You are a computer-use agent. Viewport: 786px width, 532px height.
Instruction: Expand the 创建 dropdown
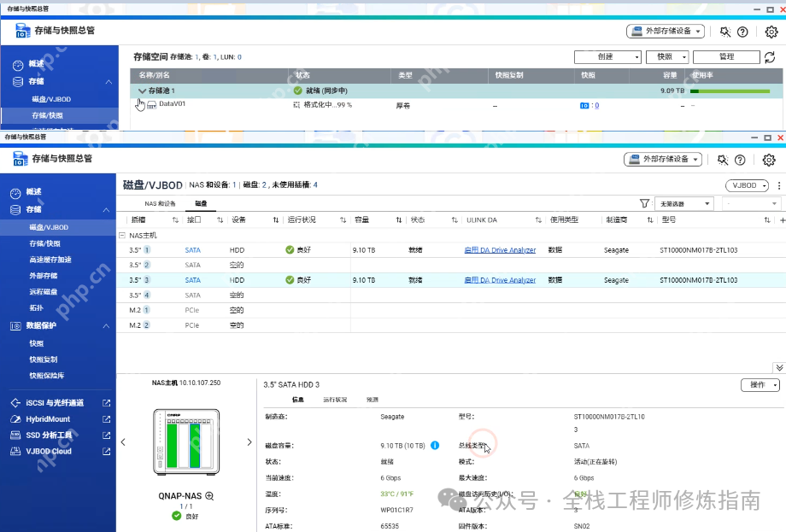pyautogui.click(x=607, y=56)
